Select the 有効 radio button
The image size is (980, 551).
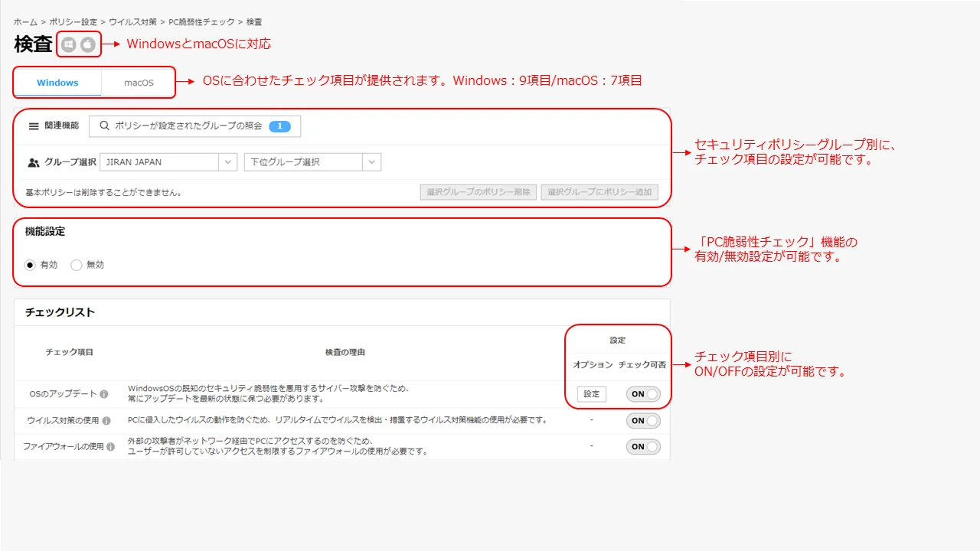(x=31, y=265)
